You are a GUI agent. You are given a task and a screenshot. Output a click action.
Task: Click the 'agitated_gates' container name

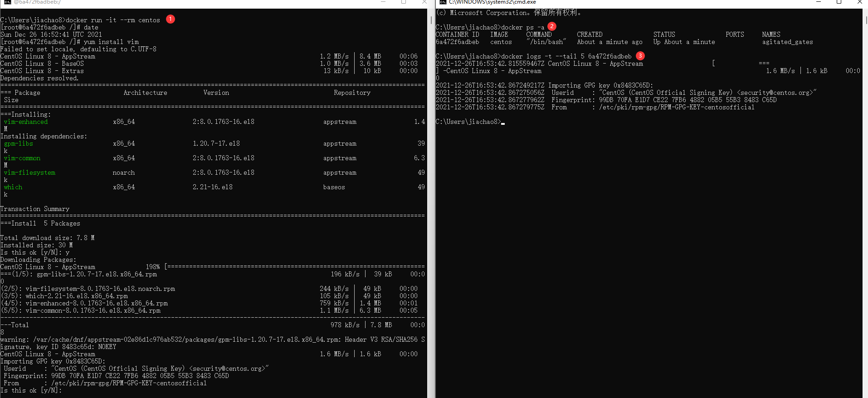[x=788, y=42]
